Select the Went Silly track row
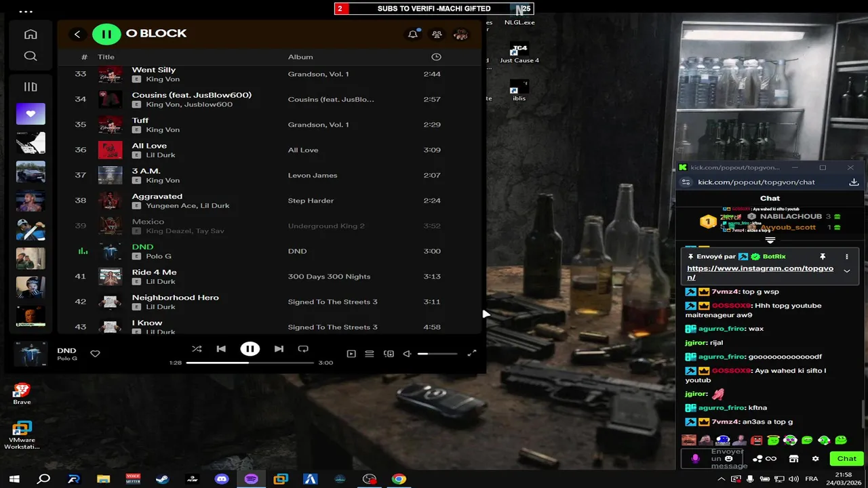868x488 pixels. coord(269,74)
